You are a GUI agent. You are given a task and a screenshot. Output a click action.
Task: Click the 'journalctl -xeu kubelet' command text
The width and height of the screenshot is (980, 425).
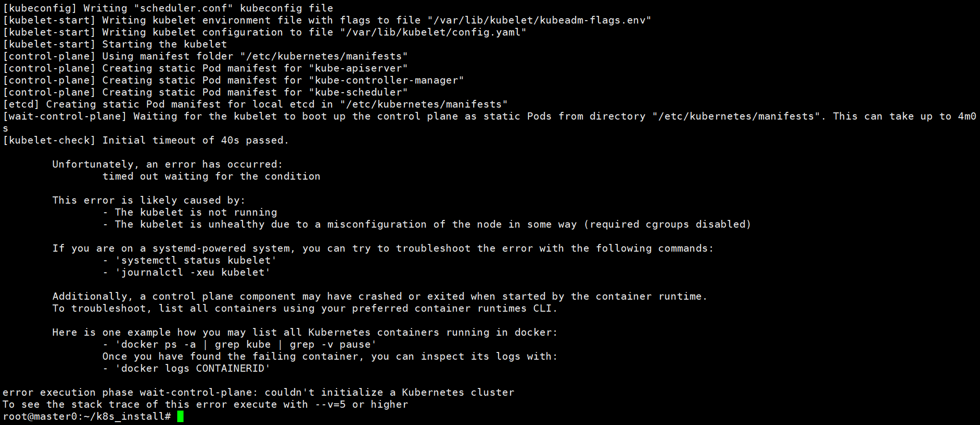coord(193,272)
